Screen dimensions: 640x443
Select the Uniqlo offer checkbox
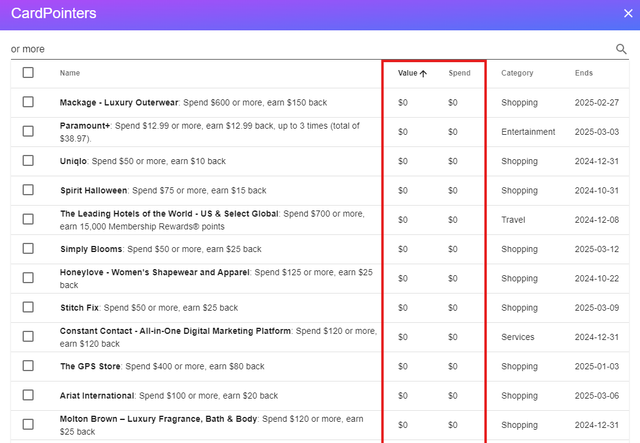(x=28, y=161)
